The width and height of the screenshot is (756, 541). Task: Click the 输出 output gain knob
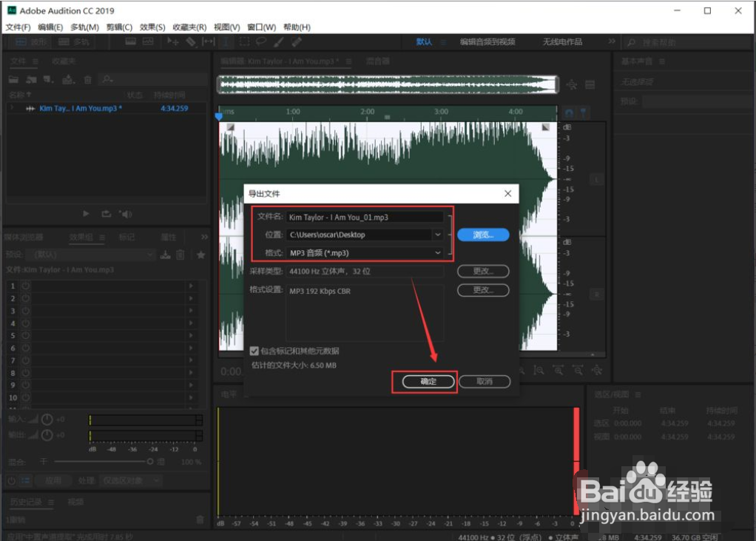tap(47, 435)
